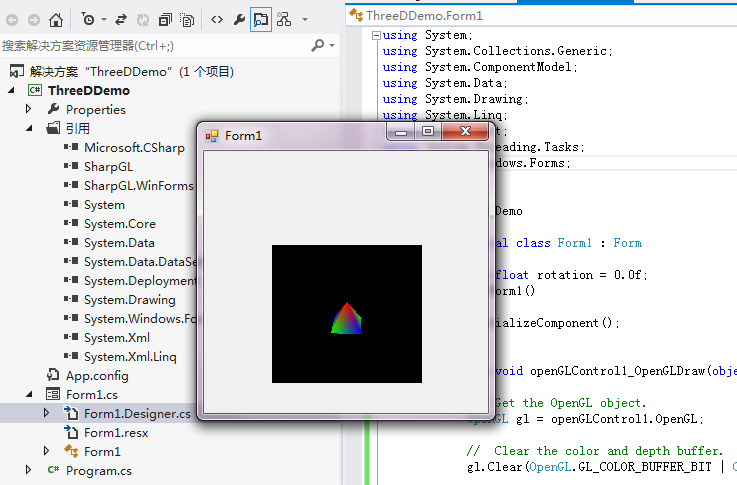Click 'openGLControl1_OpenGLDraw' method name in code
Viewport: 737px width, 485px height.
(618, 371)
